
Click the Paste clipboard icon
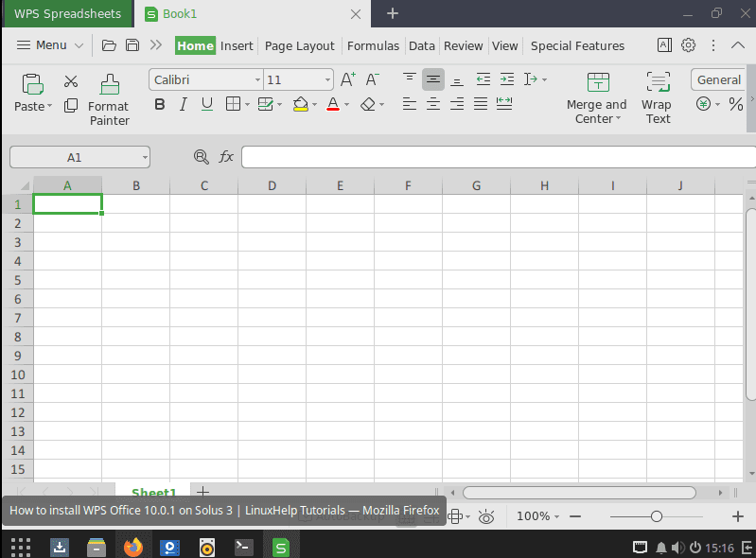(32, 84)
